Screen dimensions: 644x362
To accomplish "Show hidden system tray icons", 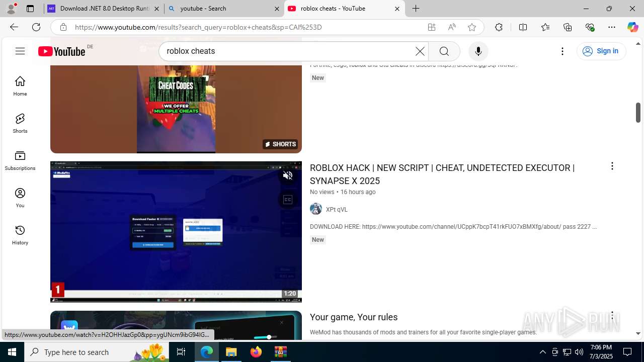I will tap(542, 352).
